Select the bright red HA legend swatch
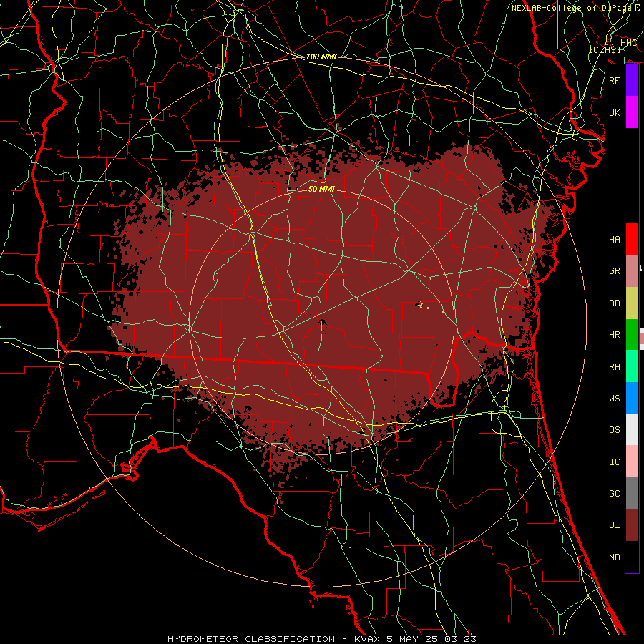This screenshot has width=644, height=644. [x=632, y=239]
